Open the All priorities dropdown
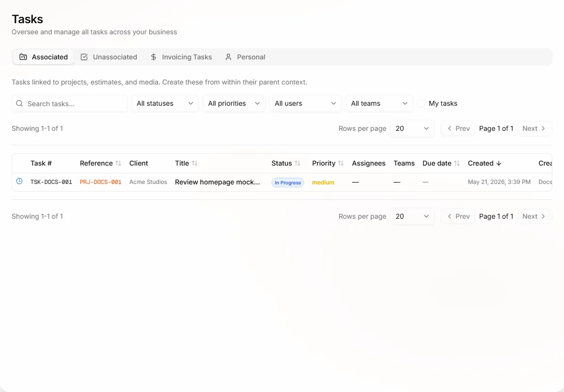The height and width of the screenshot is (392, 564). (x=234, y=104)
